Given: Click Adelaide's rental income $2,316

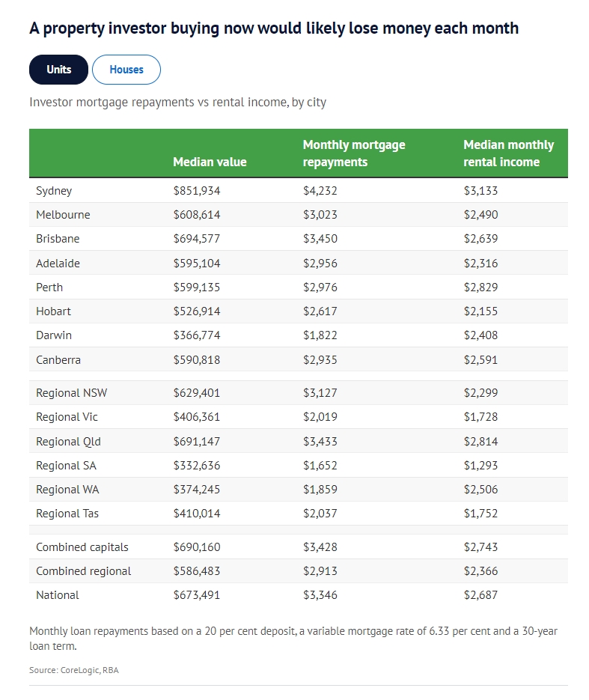Looking at the screenshot, I should (x=480, y=264).
